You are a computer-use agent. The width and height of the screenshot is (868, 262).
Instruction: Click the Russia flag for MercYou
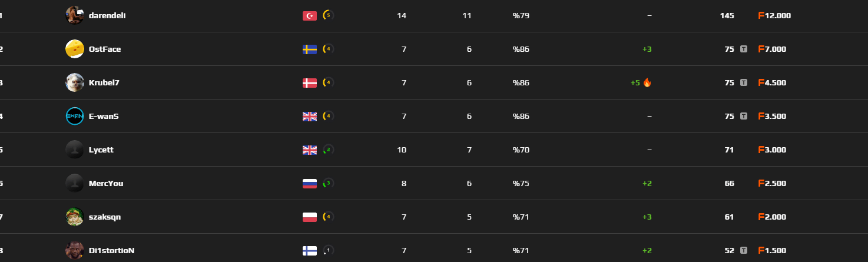tap(310, 184)
